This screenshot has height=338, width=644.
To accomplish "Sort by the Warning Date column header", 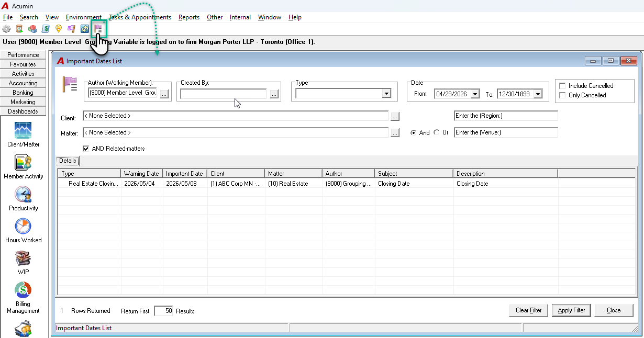I will [142, 173].
